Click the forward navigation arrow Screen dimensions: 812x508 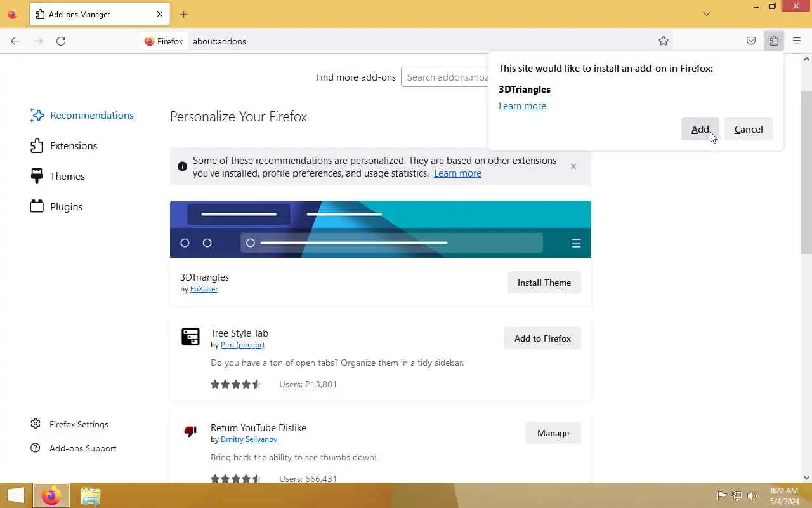(x=38, y=41)
